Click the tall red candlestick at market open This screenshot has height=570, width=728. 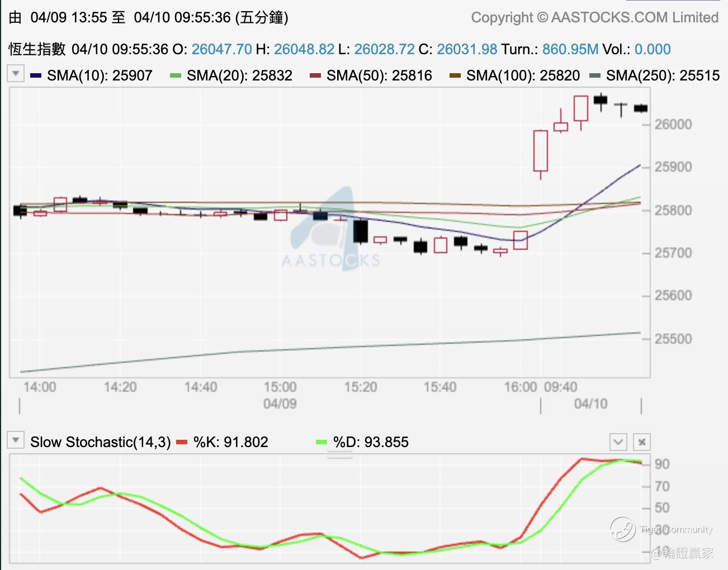click(540, 151)
